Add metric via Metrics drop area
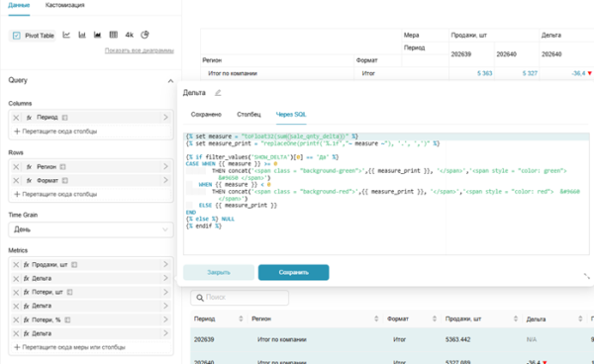Screen dimensions: 594x364 [91, 347]
